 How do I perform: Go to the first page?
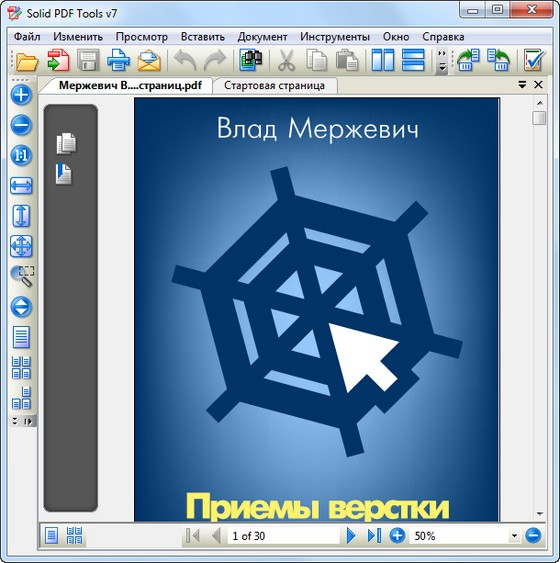pos(193,536)
